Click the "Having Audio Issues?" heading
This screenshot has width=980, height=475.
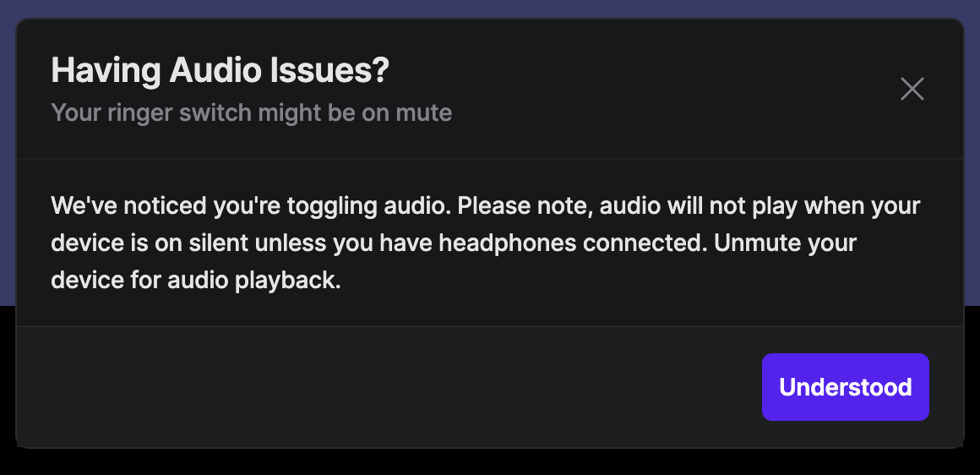click(x=220, y=71)
